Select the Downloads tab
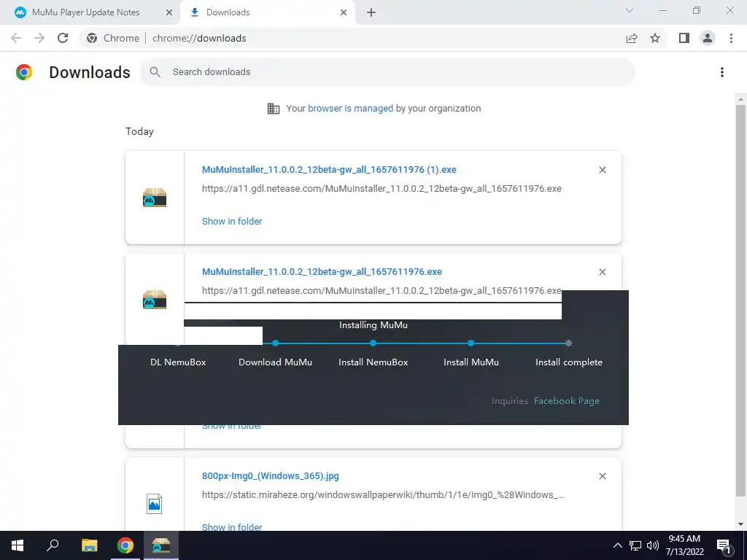The image size is (747, 560). coord(267,12)
